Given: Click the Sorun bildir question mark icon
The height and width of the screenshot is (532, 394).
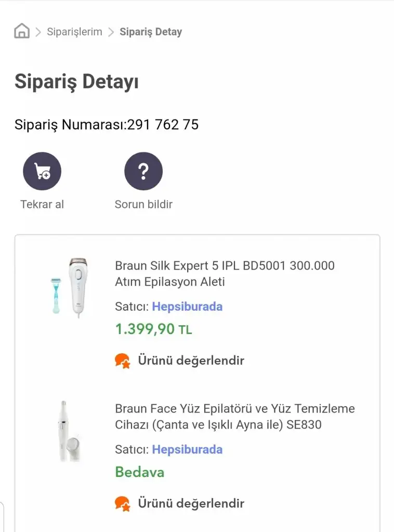Looking at the screenshot, I should 143,171.
